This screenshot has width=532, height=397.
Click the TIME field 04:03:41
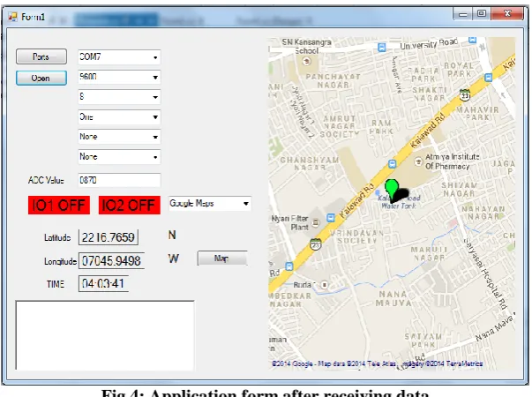pos(103,284)
